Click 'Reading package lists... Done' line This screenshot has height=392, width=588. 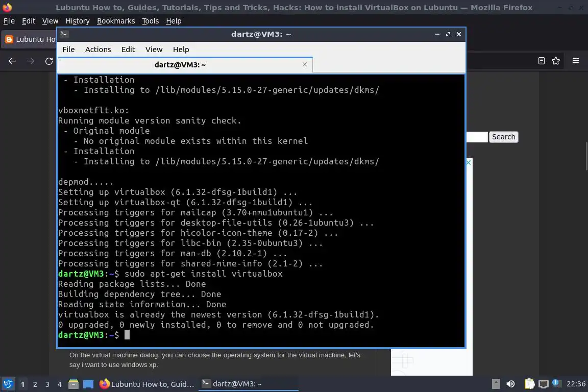[132, 284]
